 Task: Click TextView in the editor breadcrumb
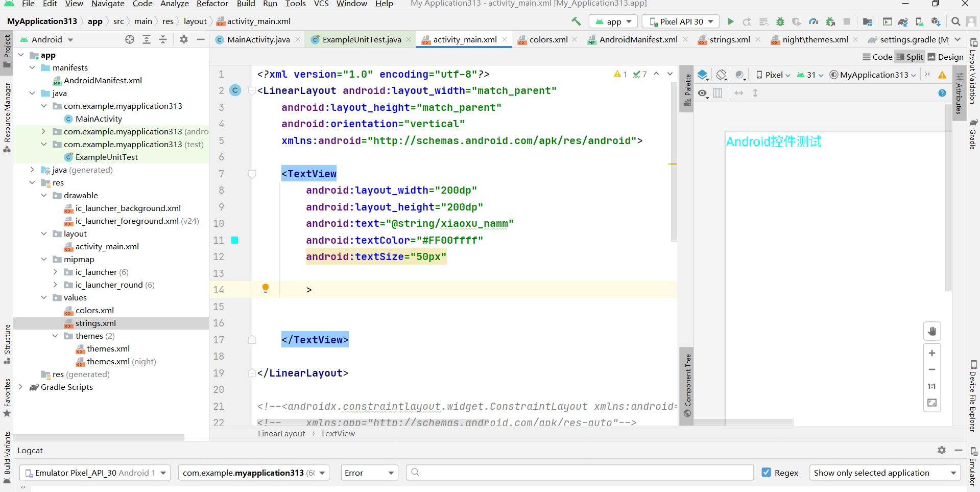click(338, 433)
